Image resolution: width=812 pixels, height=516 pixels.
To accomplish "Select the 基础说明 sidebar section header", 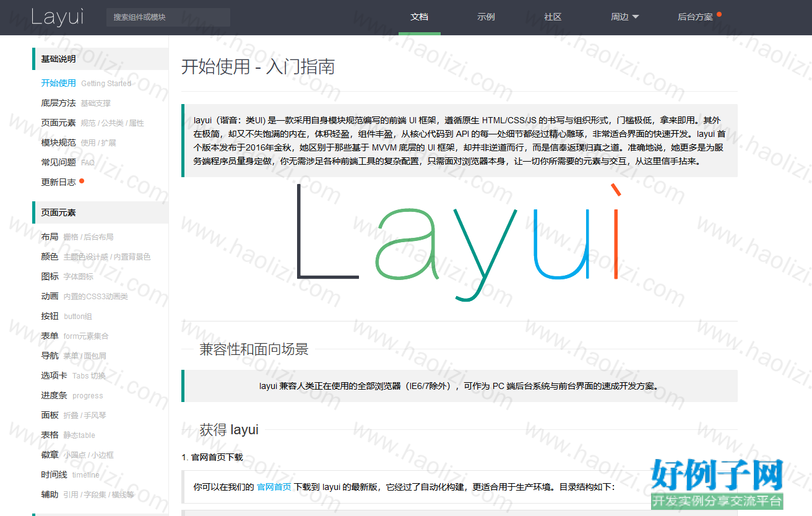I will [x=100, y=59].
